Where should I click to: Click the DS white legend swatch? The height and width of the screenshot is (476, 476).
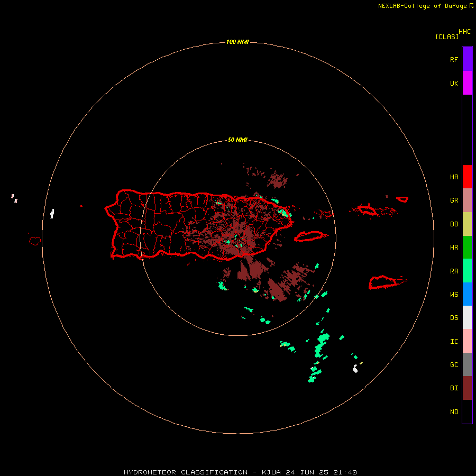(x=467, y=317)
